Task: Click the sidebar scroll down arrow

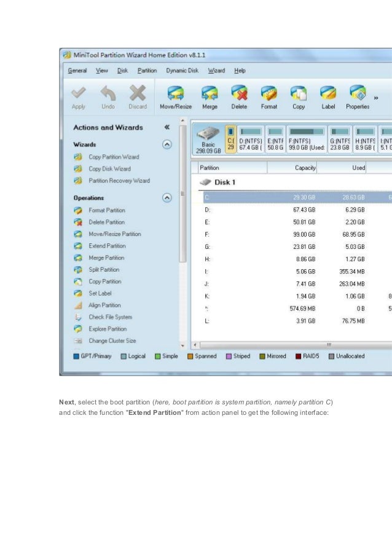Action: coord(182,346)
